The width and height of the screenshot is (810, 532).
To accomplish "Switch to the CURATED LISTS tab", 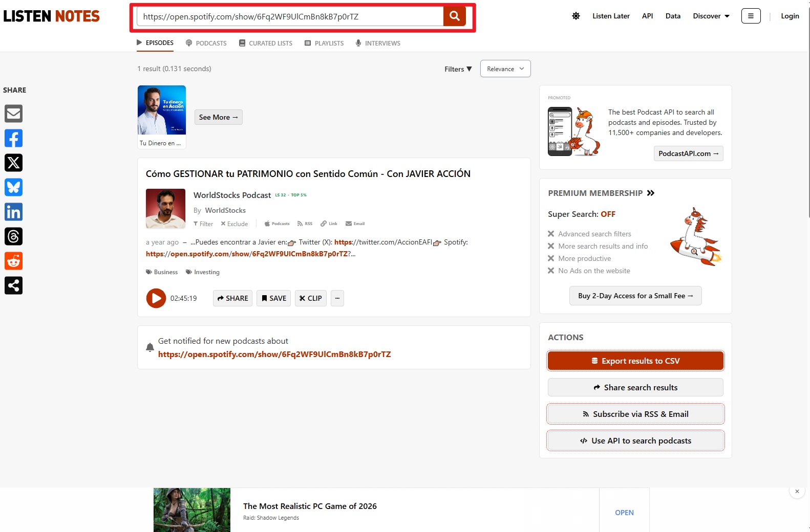I will pos(266,43).
